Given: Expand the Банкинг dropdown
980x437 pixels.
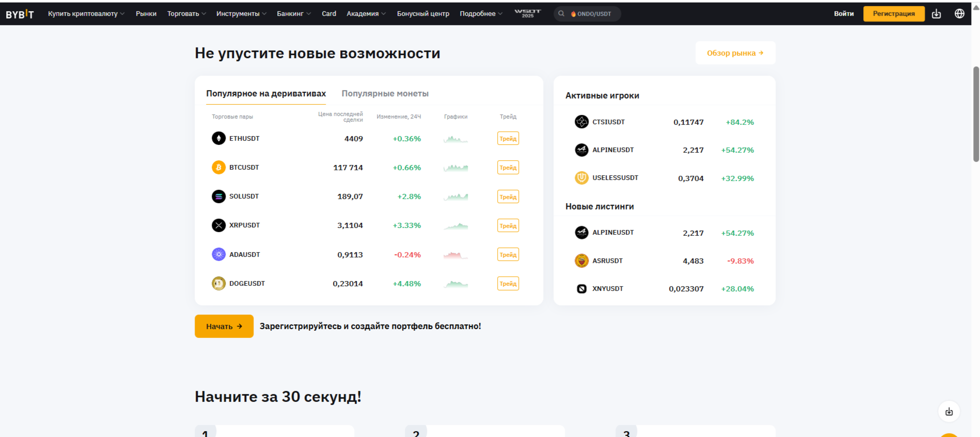Looking at the screenshot, I should tap(294, 14).
